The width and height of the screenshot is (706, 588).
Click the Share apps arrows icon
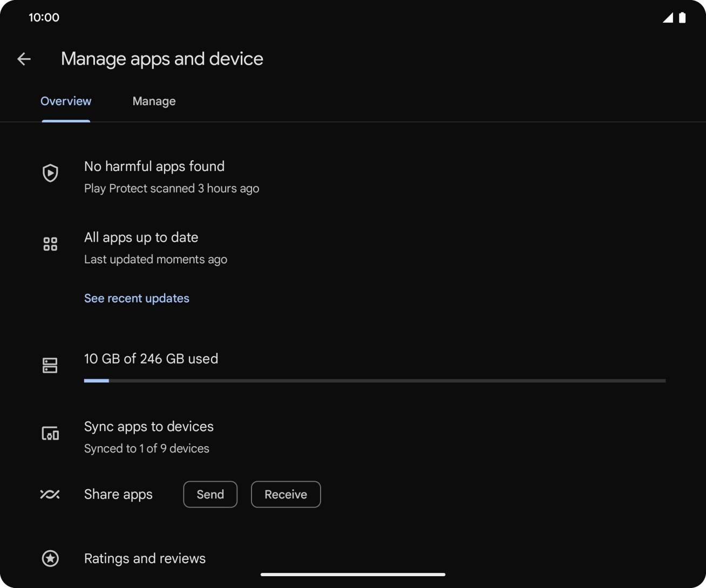(x=50, y=494)
